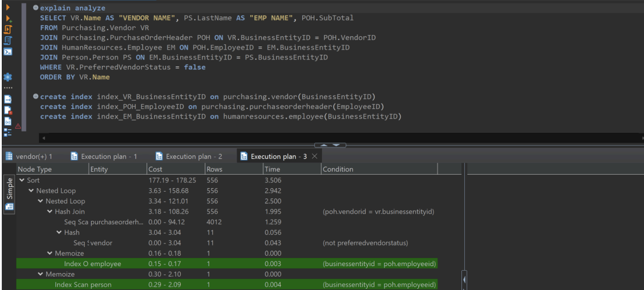Select the Seq Scan vendor row

(x=227, y=243)
